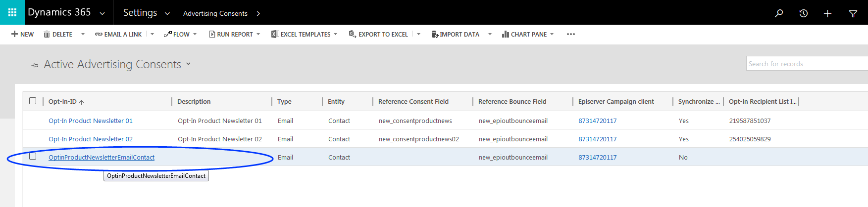868x207 pixels.
Task: Open more commands ellipsis in toolbar
Action: pyautogui.click(x=570, y=34)
